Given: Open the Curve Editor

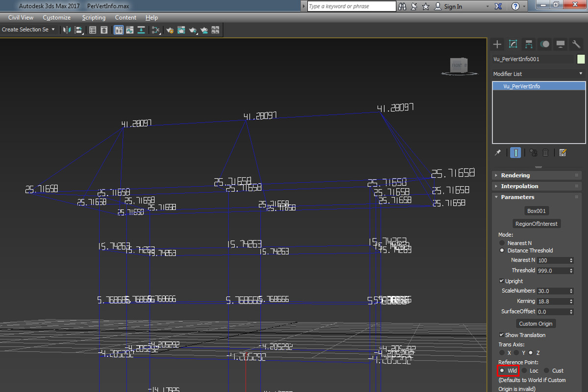Looking at the screenshot, I should (x=130, y=30).
